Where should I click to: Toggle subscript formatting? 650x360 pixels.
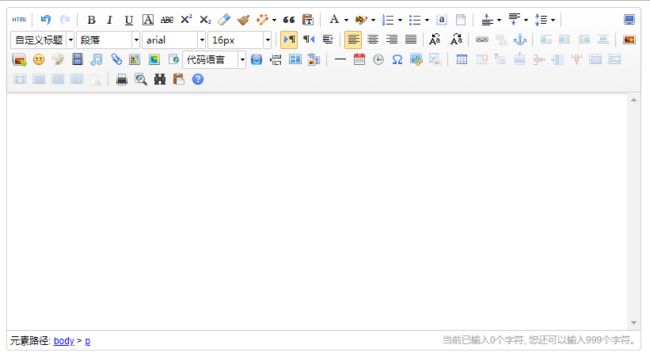click(205, 19)
